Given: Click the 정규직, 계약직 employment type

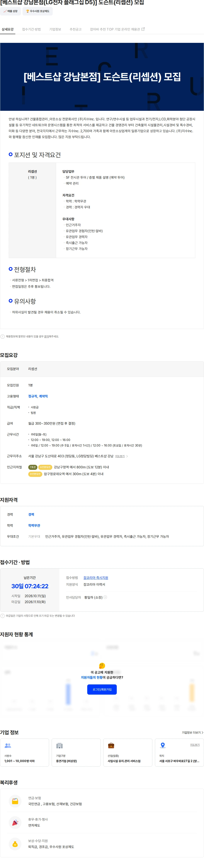Looking at the screenshot, I should coord(38,396).
